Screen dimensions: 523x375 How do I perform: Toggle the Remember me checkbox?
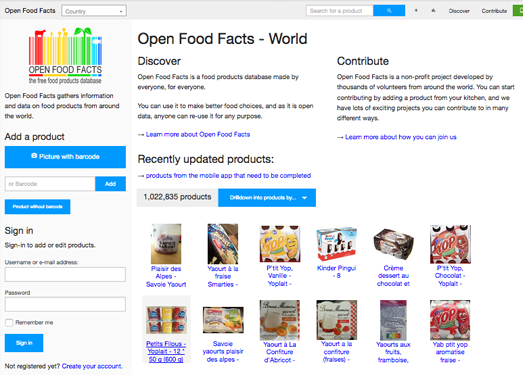pyautogui.click(x=9, y=323)
